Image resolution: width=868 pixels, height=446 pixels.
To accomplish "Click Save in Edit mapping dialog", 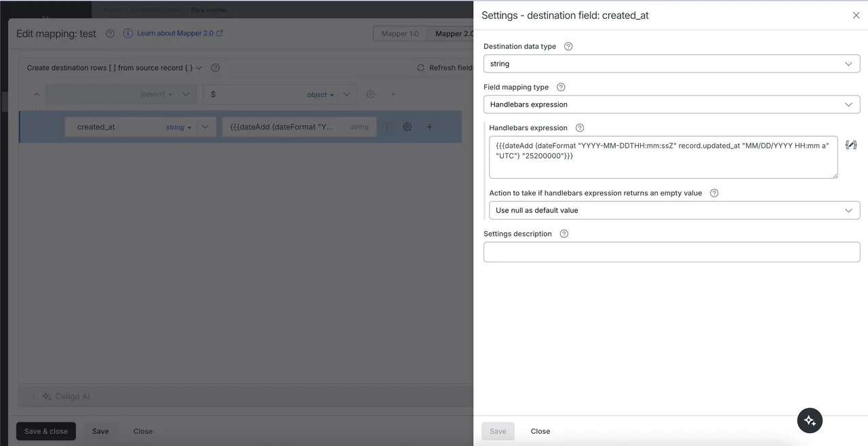I will (100, 431).
